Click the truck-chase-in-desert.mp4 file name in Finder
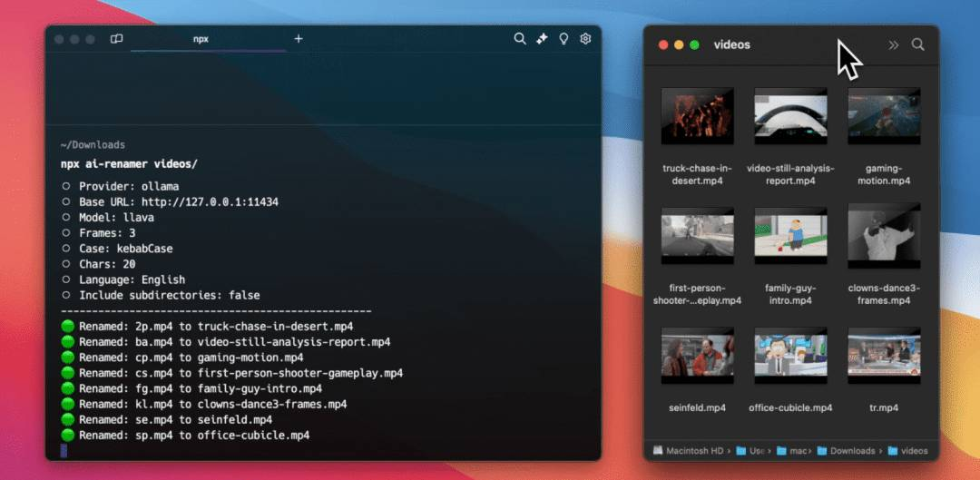The image size is (980, 480). tap(698, 174)
